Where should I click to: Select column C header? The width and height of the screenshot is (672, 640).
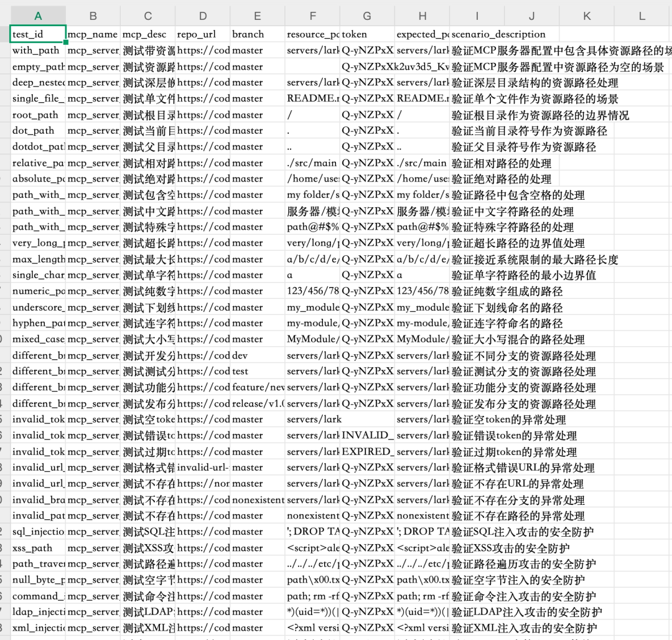148,16
